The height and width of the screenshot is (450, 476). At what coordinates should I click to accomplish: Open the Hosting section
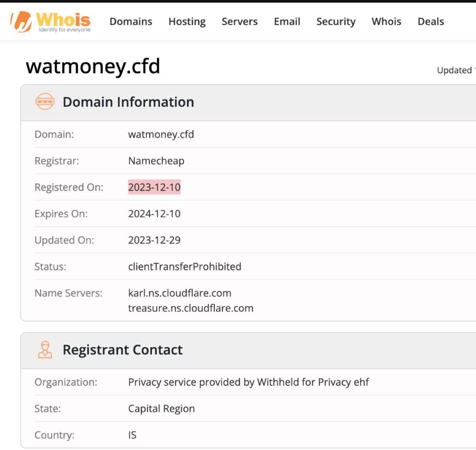click(187, 21)
